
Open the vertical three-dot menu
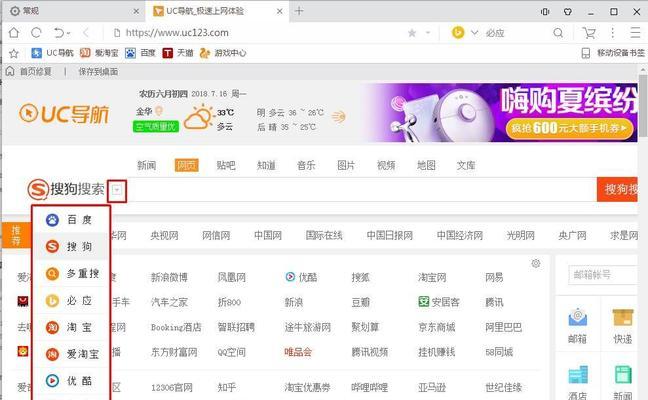(612, 33)
